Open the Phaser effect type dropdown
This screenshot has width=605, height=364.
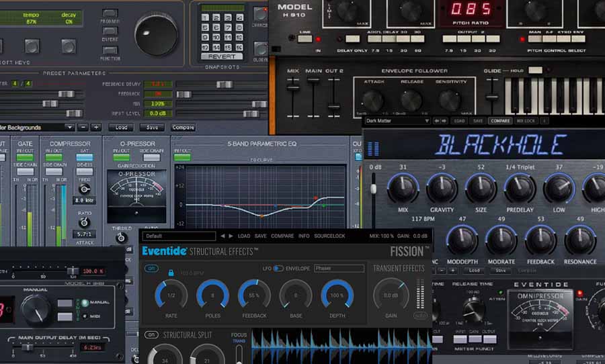339,269
